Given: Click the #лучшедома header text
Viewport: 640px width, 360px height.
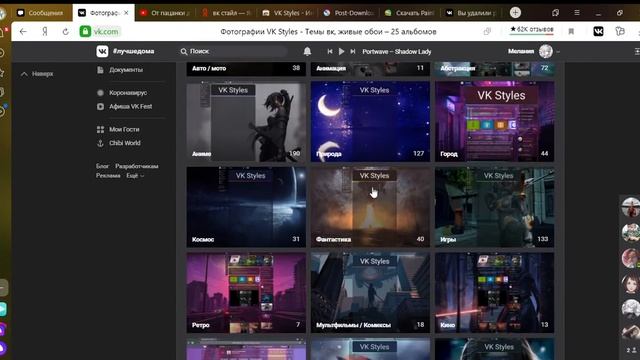Looking at the screenshot, I should 133,51.
